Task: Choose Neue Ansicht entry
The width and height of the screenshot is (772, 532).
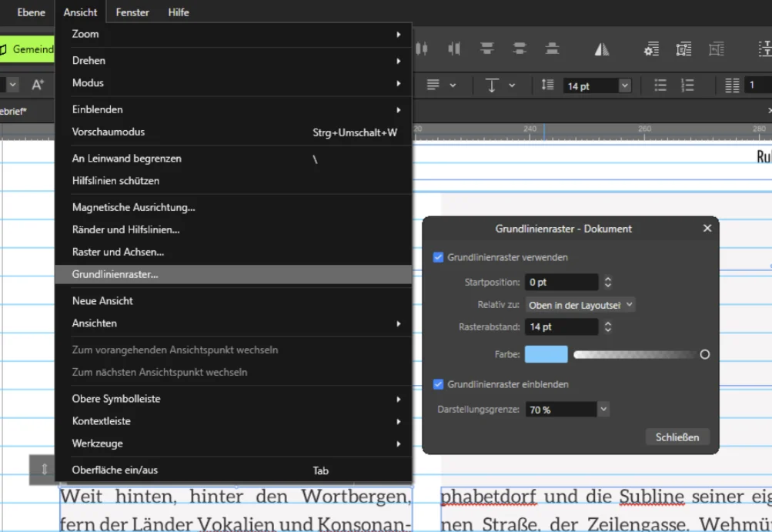Action: (x=234, y=301)
